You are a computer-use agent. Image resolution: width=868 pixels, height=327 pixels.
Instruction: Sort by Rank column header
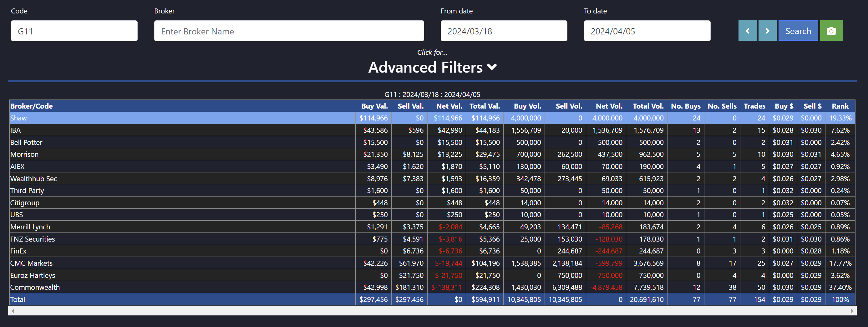840,106
